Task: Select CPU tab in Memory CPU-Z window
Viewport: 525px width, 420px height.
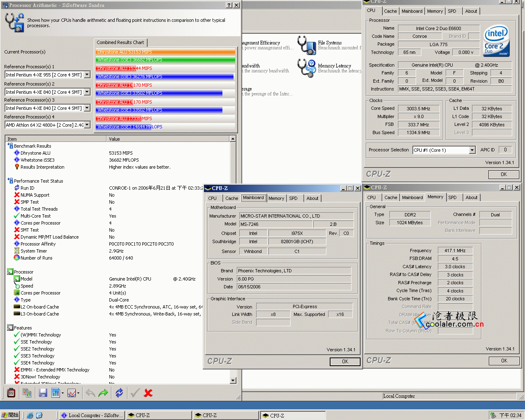Action: tap(372, 197)
